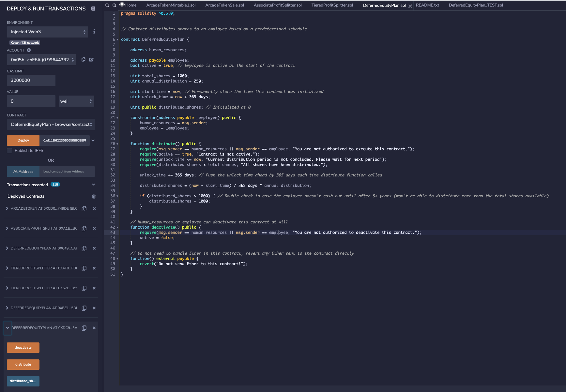Open the Contract selection dropdown
The image size is (566, 392).
tap(51, 124)
